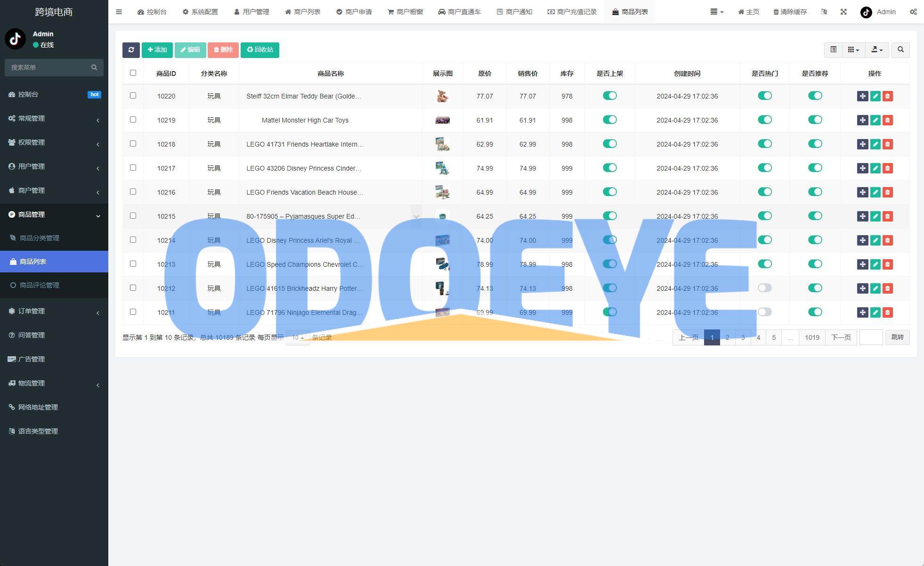924x566 pixels.
Task: Edit product 10213 with pencil icon
Action: [x=875, y=264]
